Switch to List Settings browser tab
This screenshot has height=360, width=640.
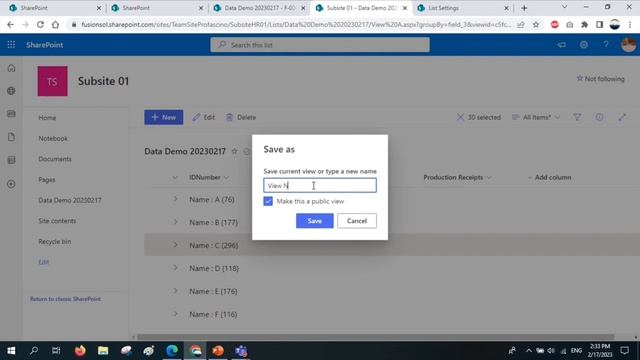coord(463,8)
